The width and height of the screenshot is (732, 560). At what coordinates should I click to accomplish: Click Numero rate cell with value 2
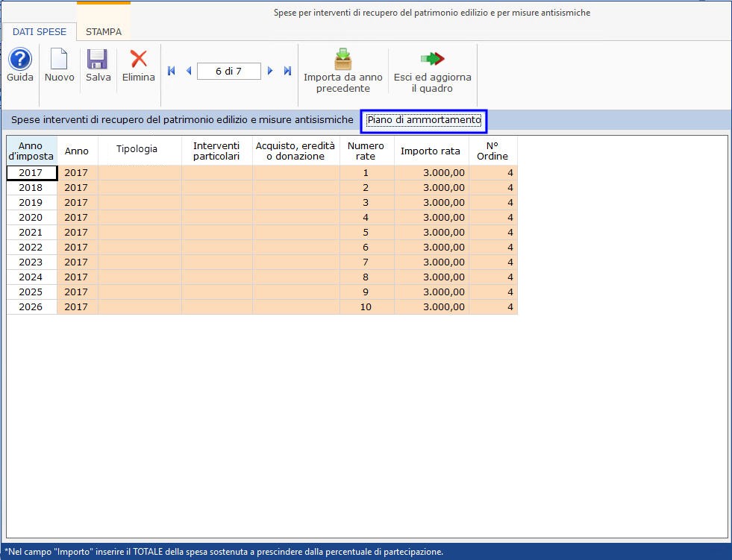point(367,188)
